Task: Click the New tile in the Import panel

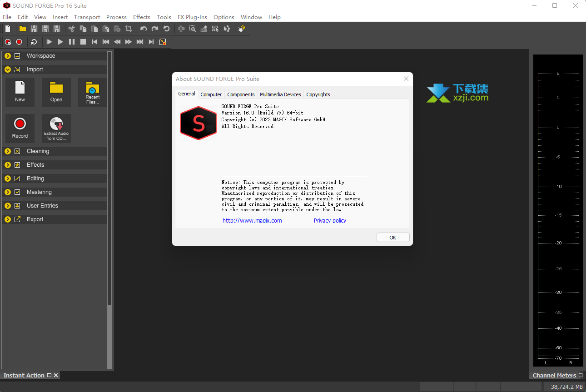Action: tap(20, 92)
